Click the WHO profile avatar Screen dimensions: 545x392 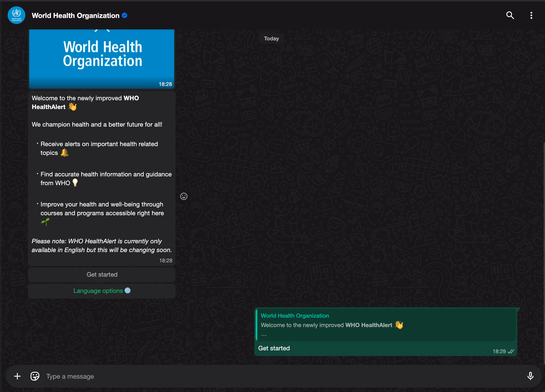point(16,15)
